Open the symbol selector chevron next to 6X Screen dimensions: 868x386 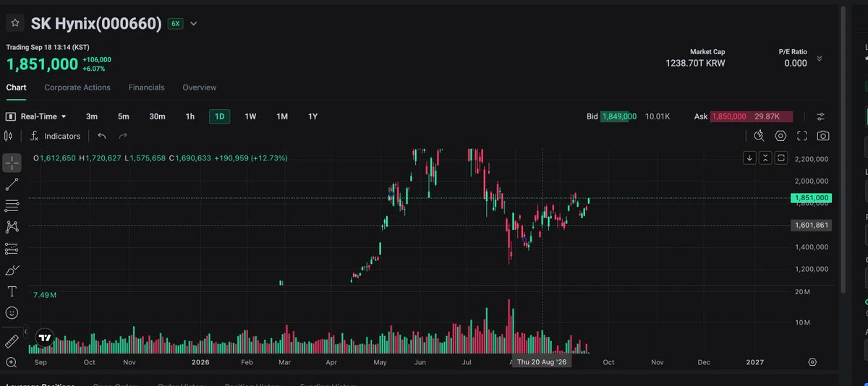tap(193, 24)
